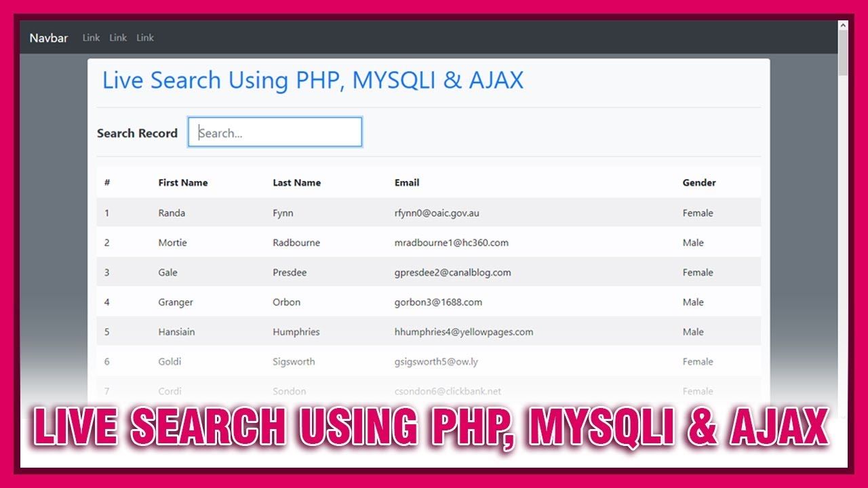Open the first Link in navbar
The width and height of the screenshot is (868, 488).
pos(91,38)
